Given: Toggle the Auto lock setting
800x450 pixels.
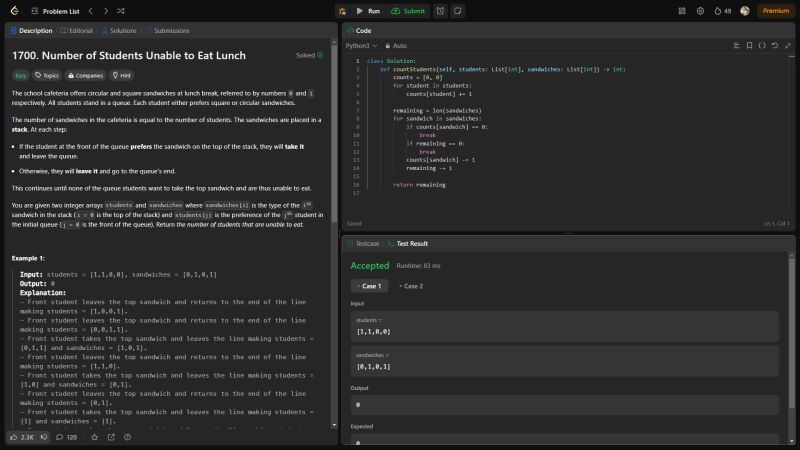Looking at the screenshot, I should click(x=396, y=46).
